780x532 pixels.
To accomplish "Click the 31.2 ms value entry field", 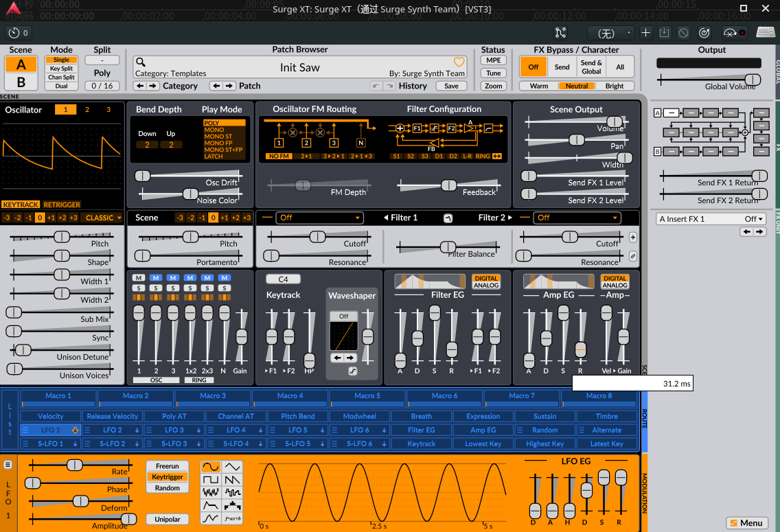I will 632,383.
